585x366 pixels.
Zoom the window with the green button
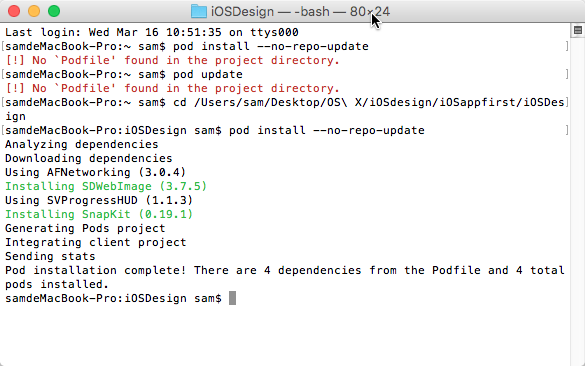click(54, 11)
